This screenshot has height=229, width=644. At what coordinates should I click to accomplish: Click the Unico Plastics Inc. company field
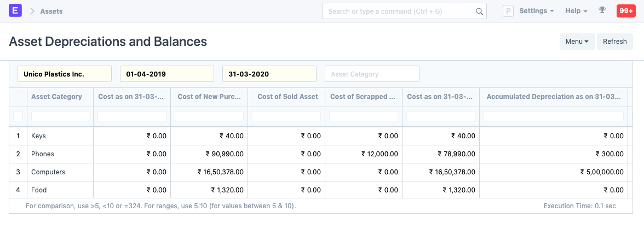[65, 74]
